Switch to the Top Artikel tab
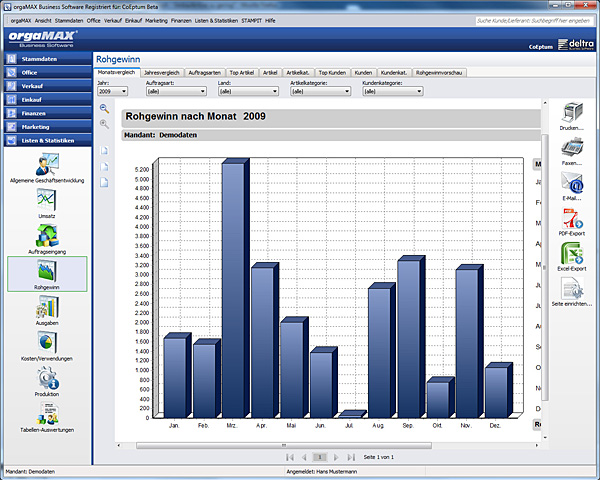The height and width of the screenshot is (480, 600). 241,73
